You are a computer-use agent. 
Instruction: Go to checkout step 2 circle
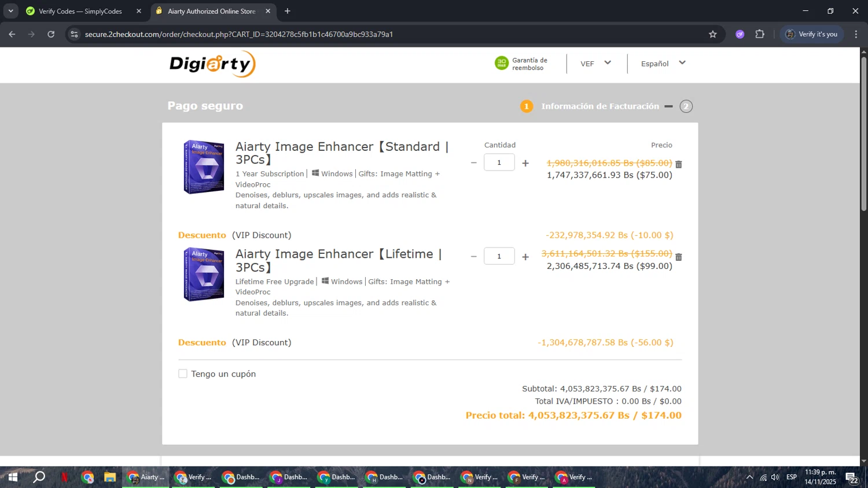pyautogui.click(x=686, y=106)
